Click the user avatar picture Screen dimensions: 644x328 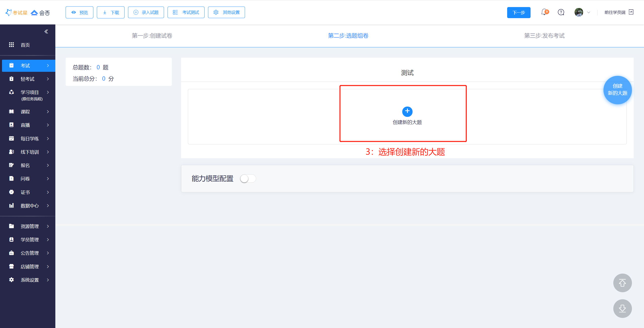[x=579, y=12]
